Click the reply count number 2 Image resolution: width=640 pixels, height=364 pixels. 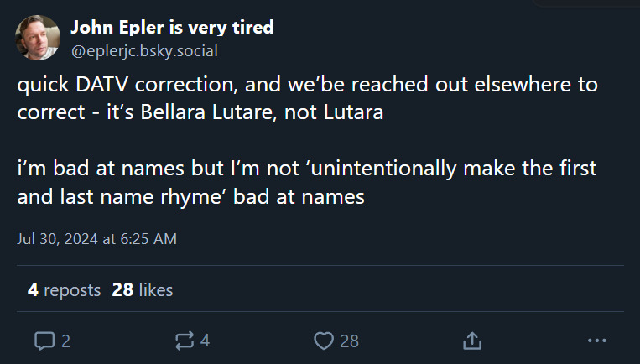click(65, 341)
